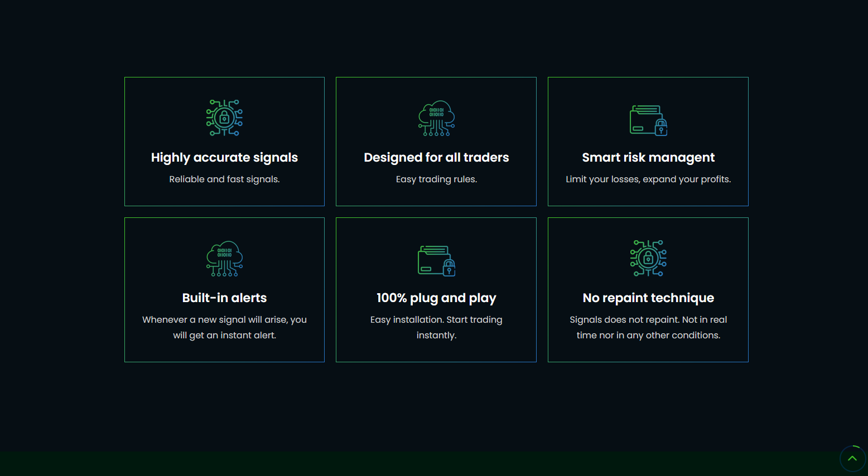The image size is (868, 476).
Task: Select the 100% plug and play title
Action: point(436,298)
